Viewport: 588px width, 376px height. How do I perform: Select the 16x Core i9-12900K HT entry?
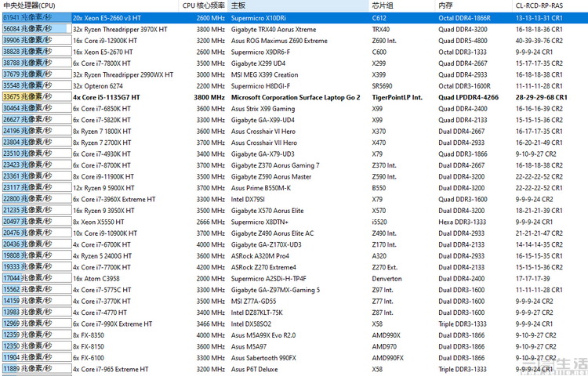coord(105,41)
